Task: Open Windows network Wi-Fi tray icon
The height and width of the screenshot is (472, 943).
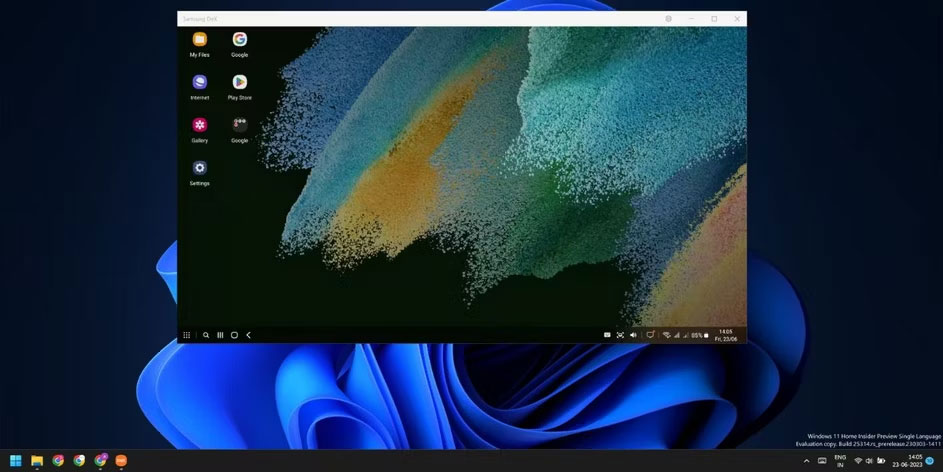Action: (858, 461)
